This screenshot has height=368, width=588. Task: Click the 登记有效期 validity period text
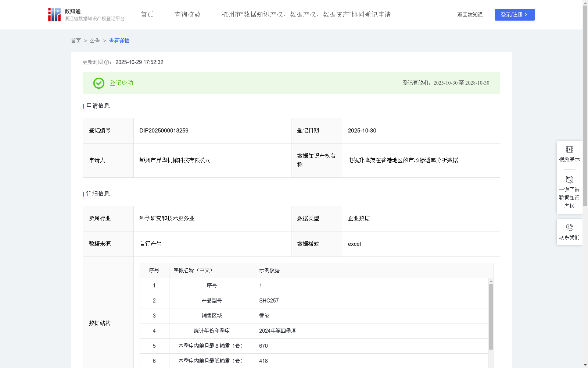(x=446, y=83)
